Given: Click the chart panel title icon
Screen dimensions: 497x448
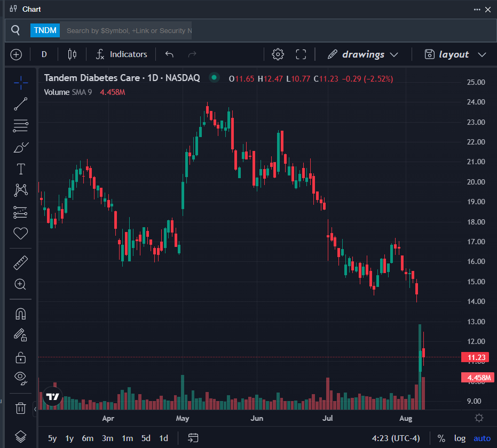Looking at the screenshot, I should [x=13, y=9].
